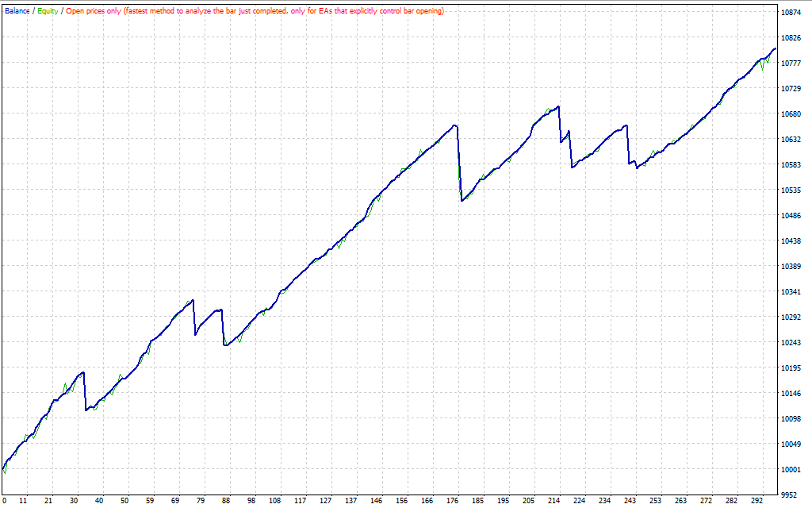Select trade number 214 on the bottom axis
Screen dimensions: 812x508
554,501
